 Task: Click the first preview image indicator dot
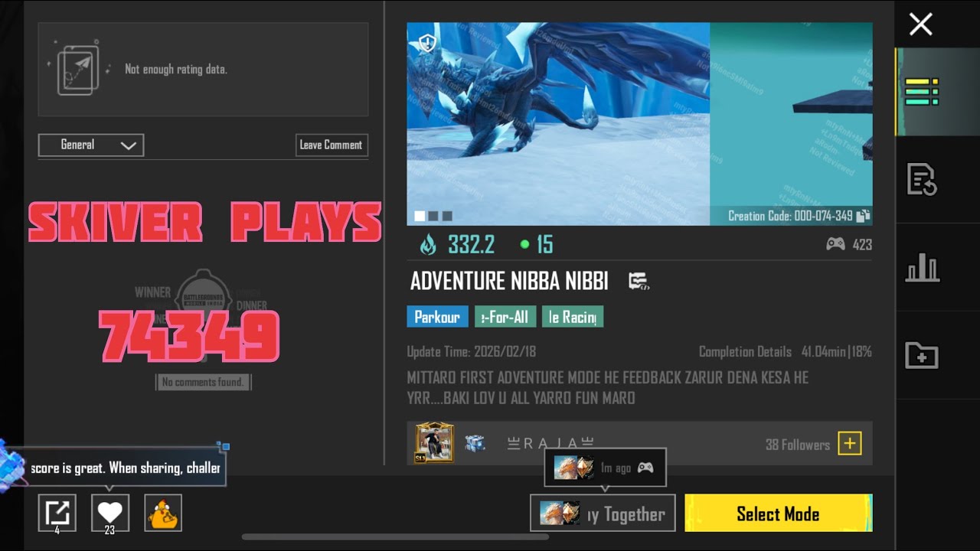(420, 217)
